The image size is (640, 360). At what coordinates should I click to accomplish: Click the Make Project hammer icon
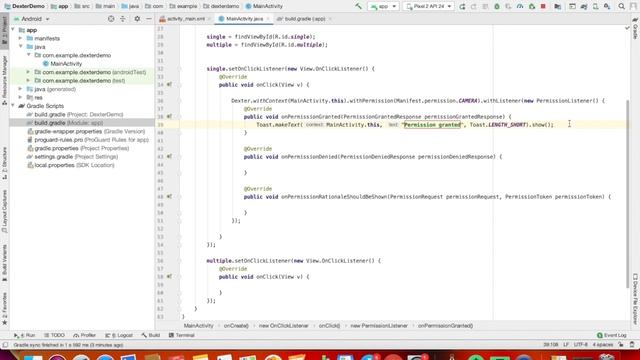[358, 6]
